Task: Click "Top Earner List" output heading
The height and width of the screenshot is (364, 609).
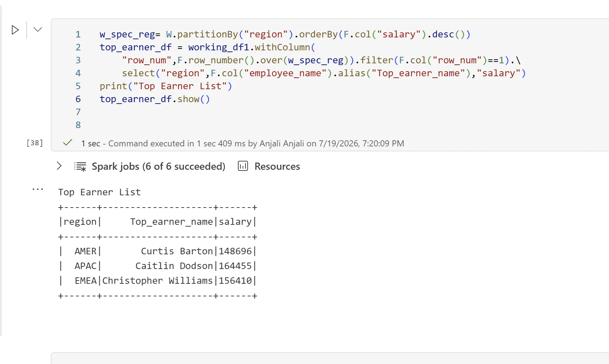Action: click(99, 192)
